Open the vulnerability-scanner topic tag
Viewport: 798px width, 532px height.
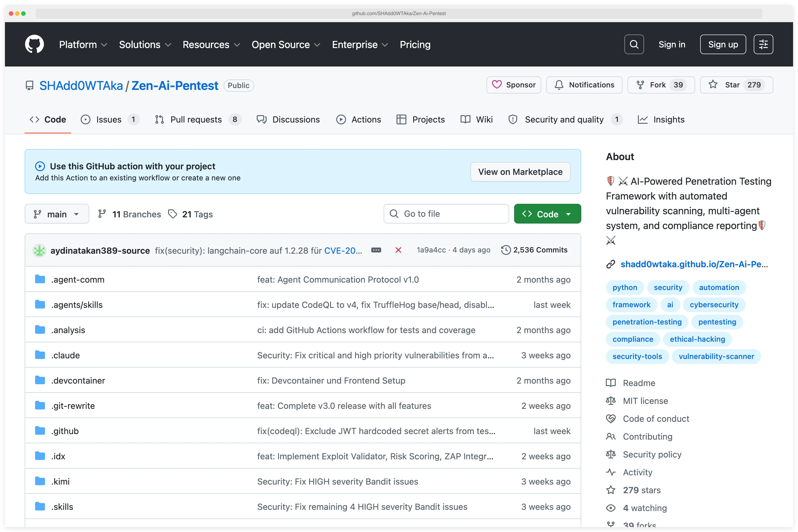[716, 356]
